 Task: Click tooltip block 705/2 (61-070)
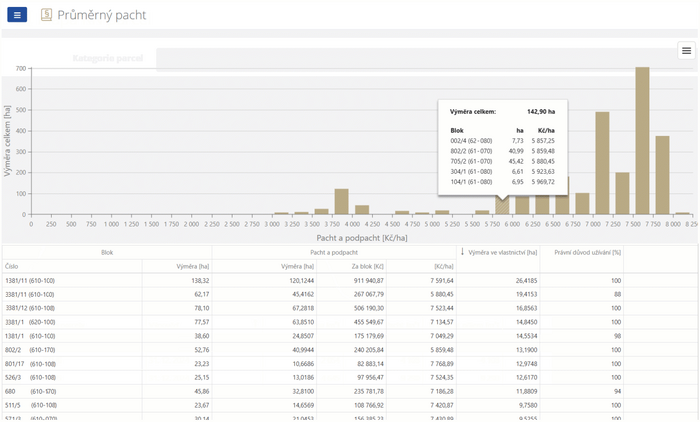(x=471, y=161)
